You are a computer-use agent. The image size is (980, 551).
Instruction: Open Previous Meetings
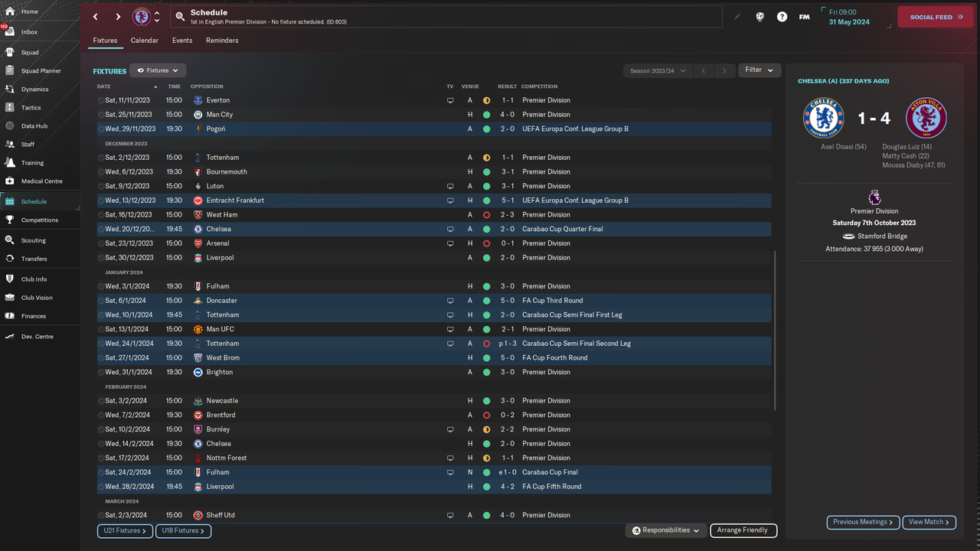[x=863, y=522]
